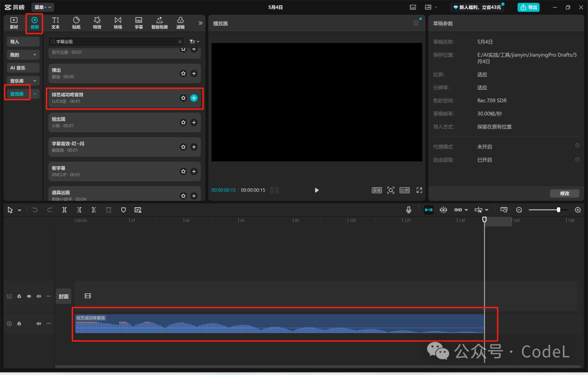Image resolution: width=588 pixels, height=375 pixels.
Task: Start voice recording with microphone
Action: (409, 210)
